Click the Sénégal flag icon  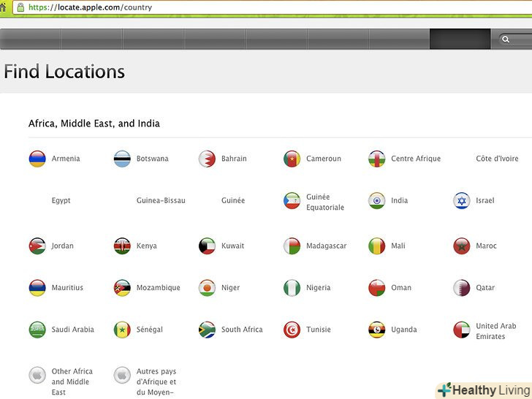point(122,330)
